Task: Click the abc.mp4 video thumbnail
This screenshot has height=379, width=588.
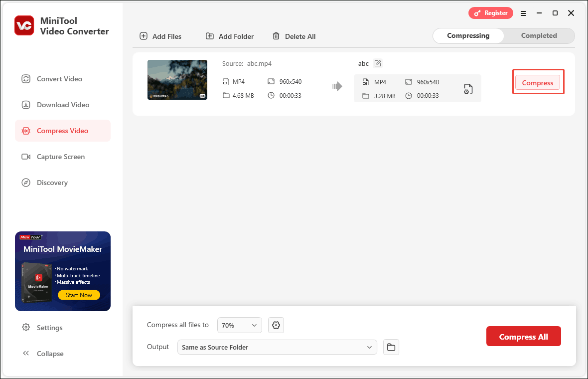Action: pos(177,80)
